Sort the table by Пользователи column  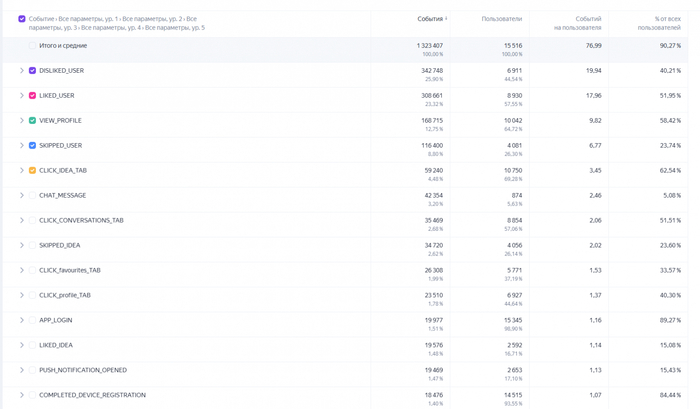point(501,19)
